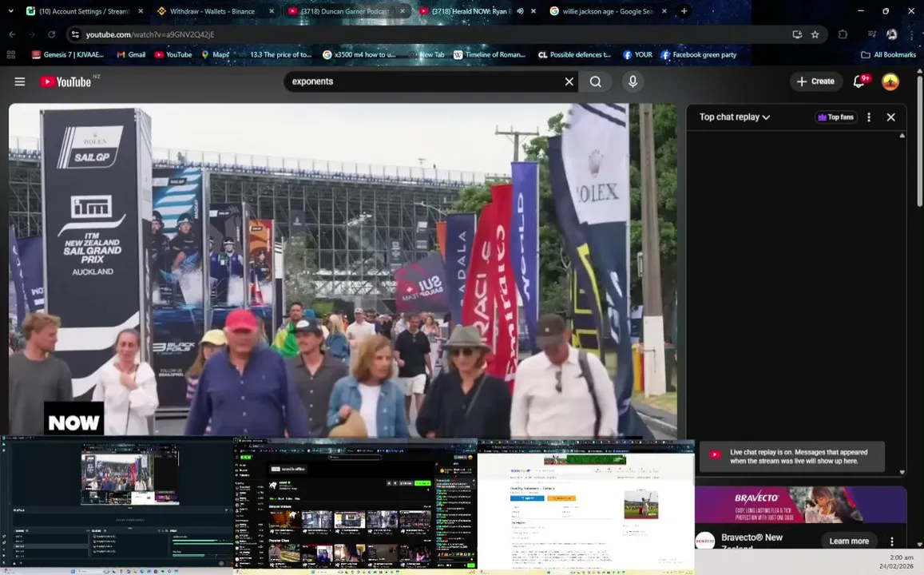Open the Chrome profile avatar
This screenshot has width=924, height=575.
pyautogui.click(x=891, y=35)
